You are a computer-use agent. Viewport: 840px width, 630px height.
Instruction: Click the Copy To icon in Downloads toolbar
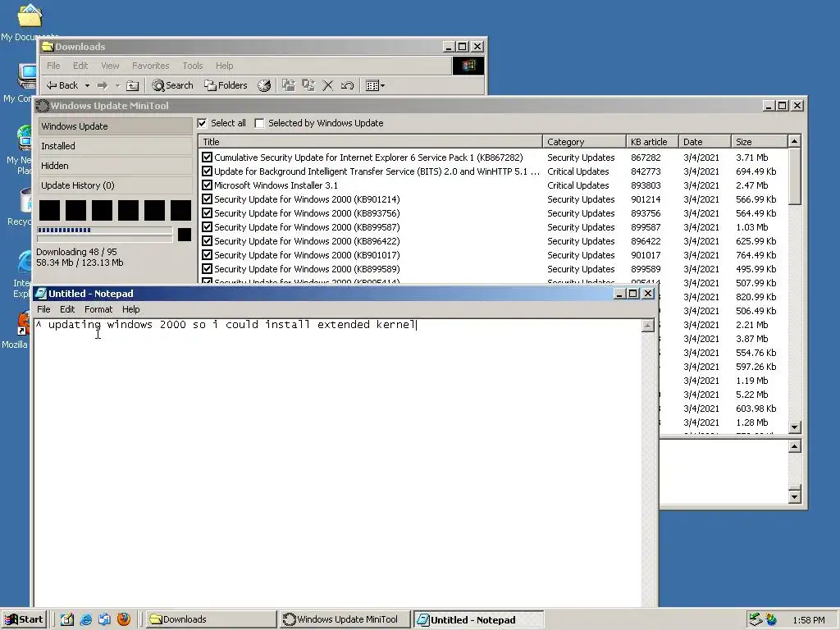click(x=308, y=85)
